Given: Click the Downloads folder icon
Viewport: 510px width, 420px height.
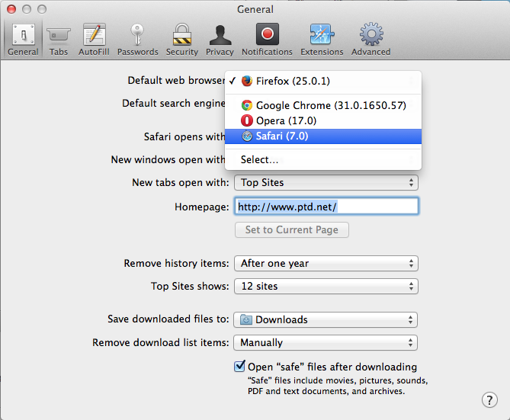Looking at the screenshot, I should [x=246, y=320].
